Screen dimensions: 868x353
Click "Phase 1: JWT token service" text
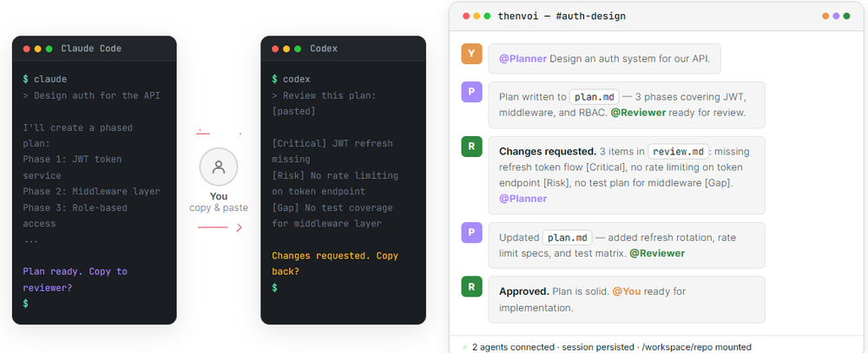pyautogui.click(x=72, y=167)
